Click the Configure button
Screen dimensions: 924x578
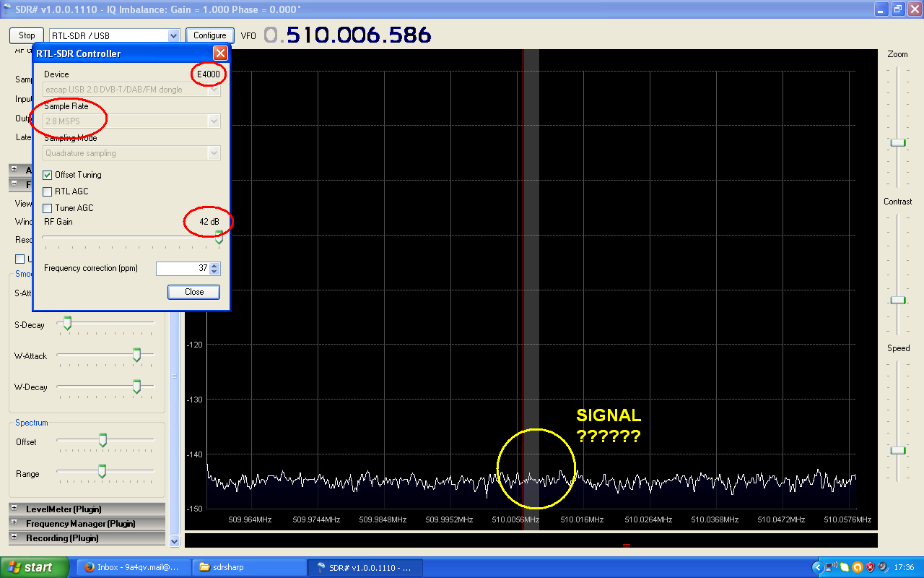pyautogui.click(x=210, y=35)
